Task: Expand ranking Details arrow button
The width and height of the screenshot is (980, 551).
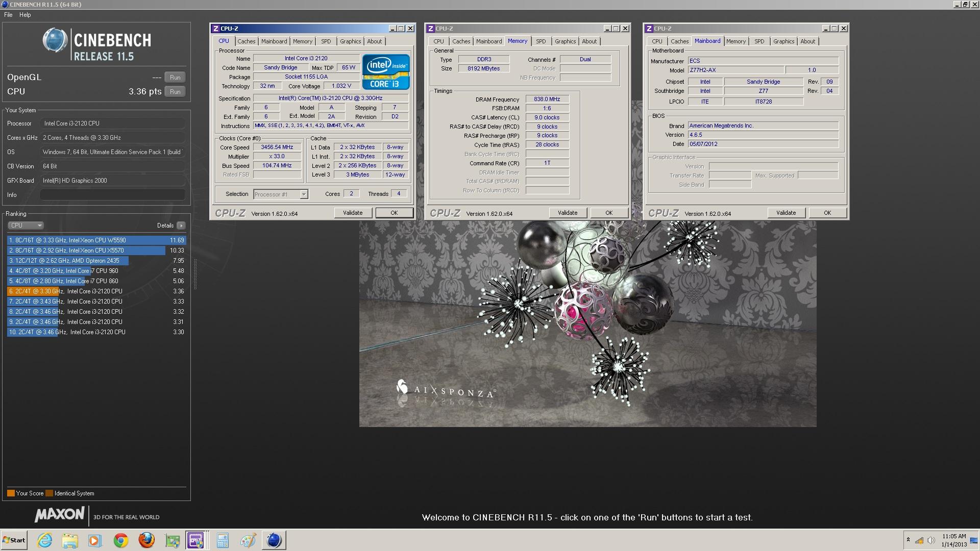Action: pos(181,226)
